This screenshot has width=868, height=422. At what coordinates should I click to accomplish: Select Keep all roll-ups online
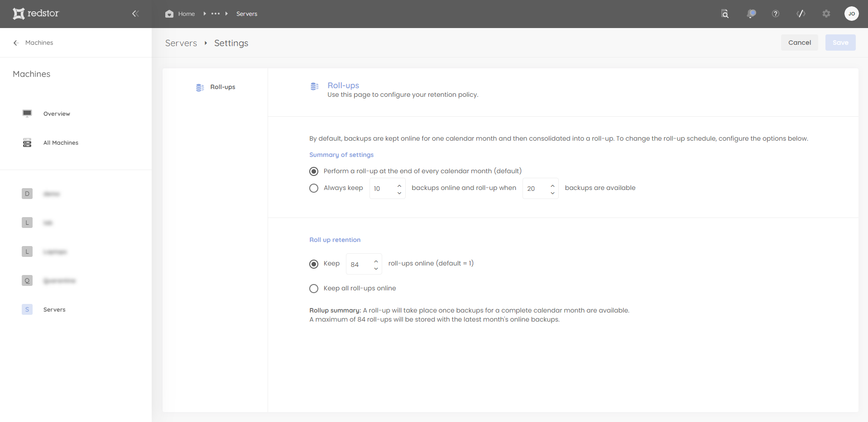tap(314, 289)
